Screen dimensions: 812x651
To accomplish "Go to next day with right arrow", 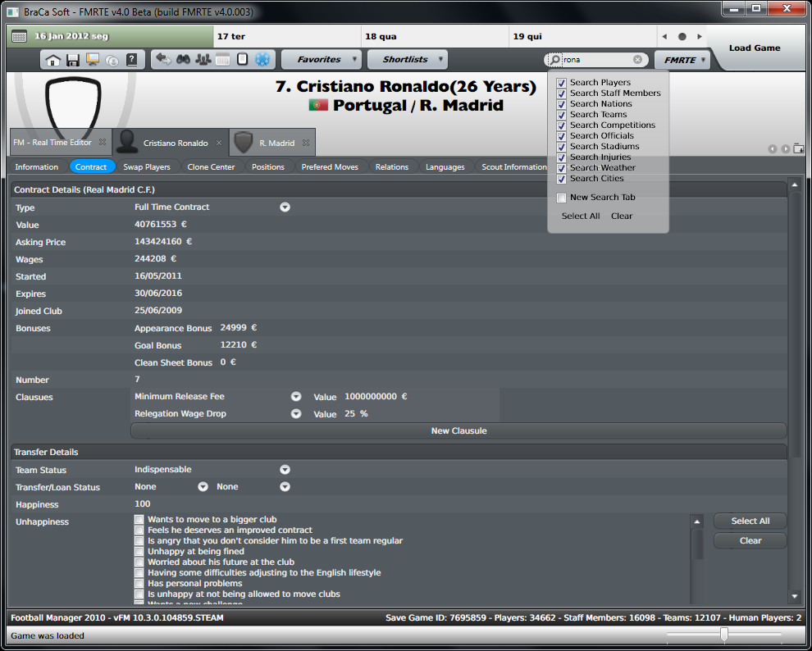I will pos(699,37).
